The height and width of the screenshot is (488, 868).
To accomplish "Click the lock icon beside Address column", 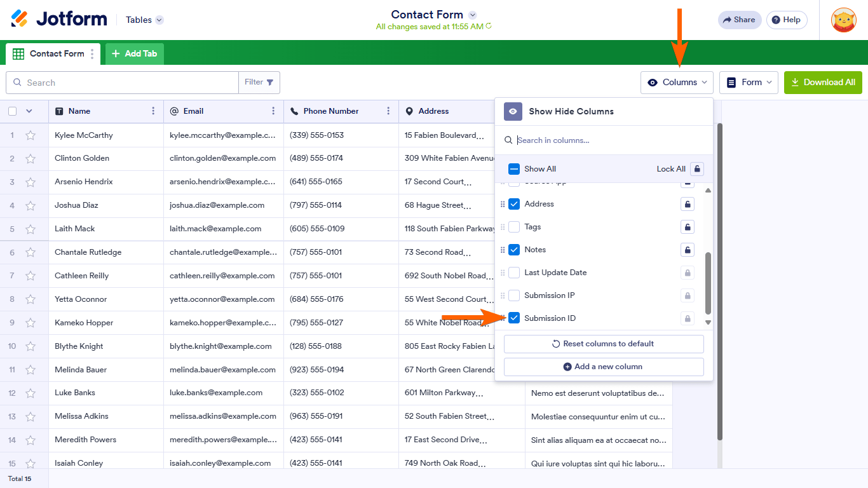I will [x=687, y=204].
